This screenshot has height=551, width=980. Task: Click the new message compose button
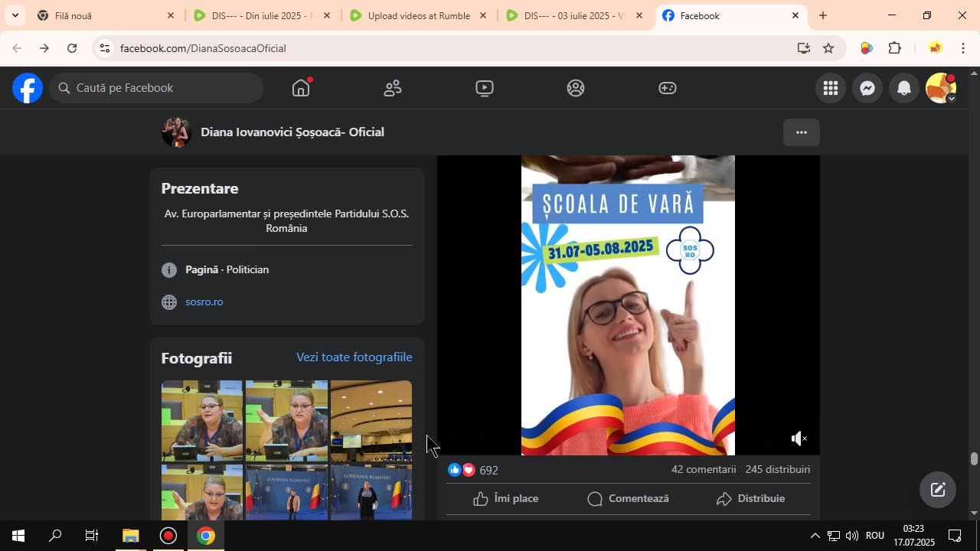[938, 490]
